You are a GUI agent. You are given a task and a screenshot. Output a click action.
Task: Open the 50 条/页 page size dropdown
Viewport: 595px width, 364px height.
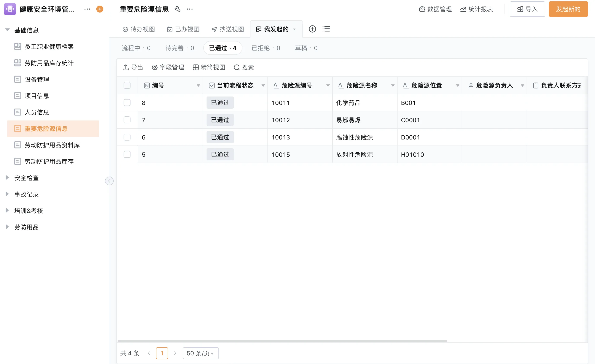click(200, 353)
